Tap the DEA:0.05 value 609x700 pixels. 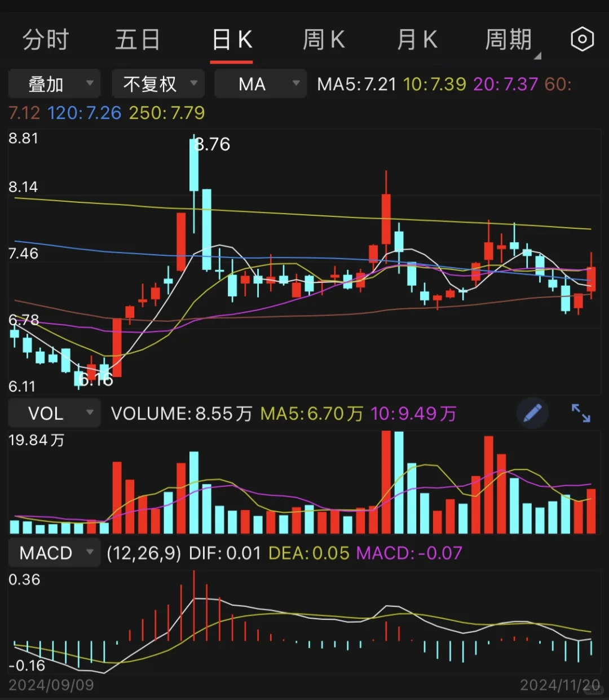309,553
